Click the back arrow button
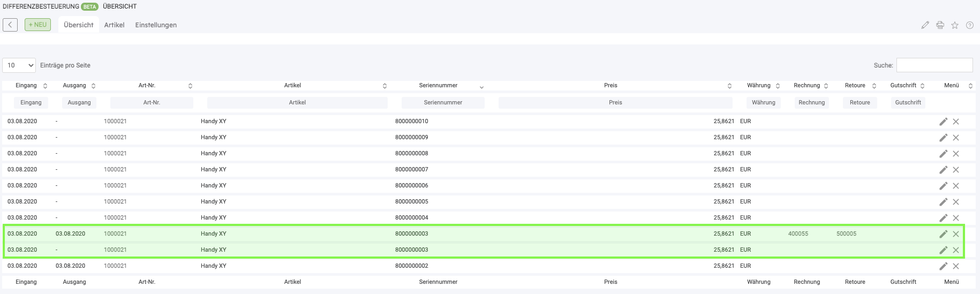980x294 pixels. [10, 25]
